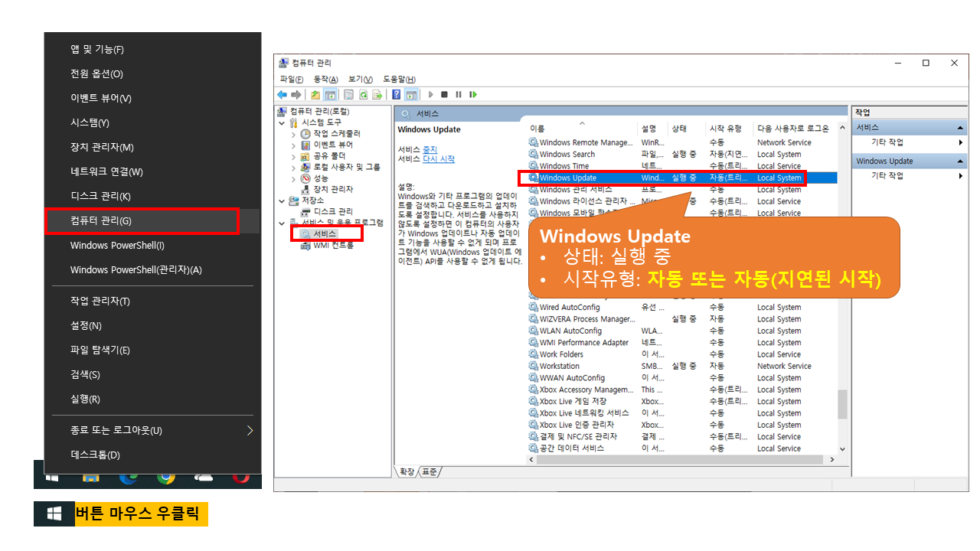Click the Start Service play icon
This screenshot has width=980, height=551.
click(x=431, y=95)
